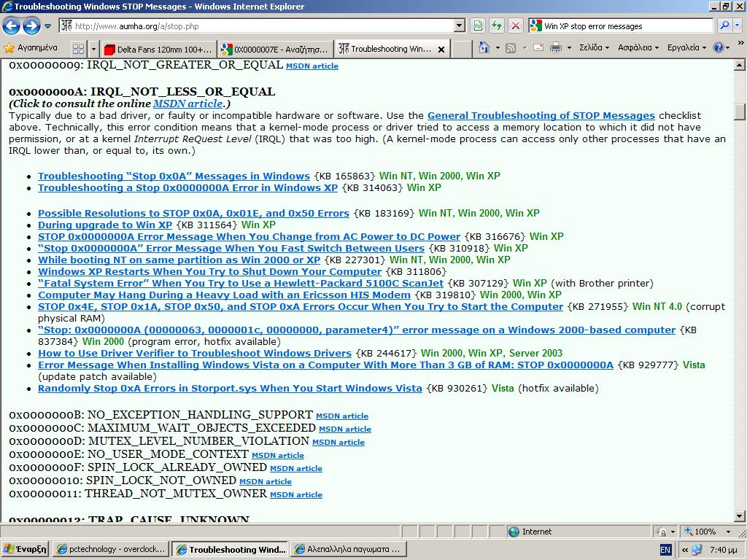Open MSDN article for NO_USER_MODE_CONTEXT
747x560 pixels.
click(278, 455)
